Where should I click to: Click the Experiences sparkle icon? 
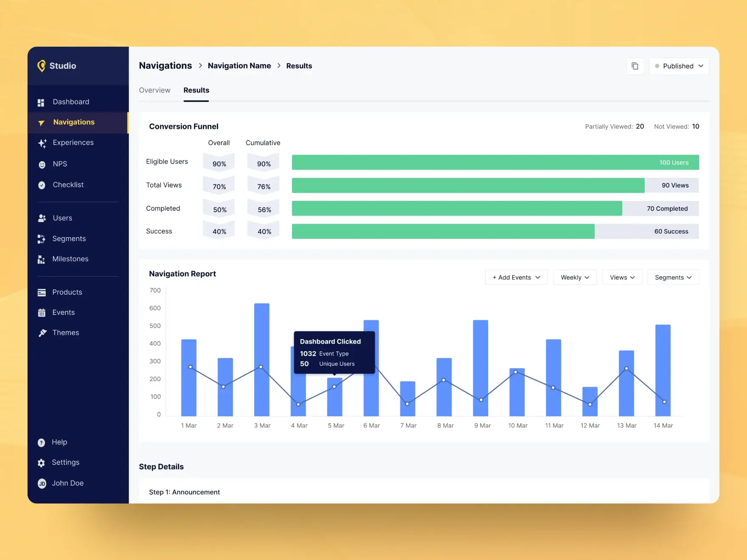click(x=42, y=143)
